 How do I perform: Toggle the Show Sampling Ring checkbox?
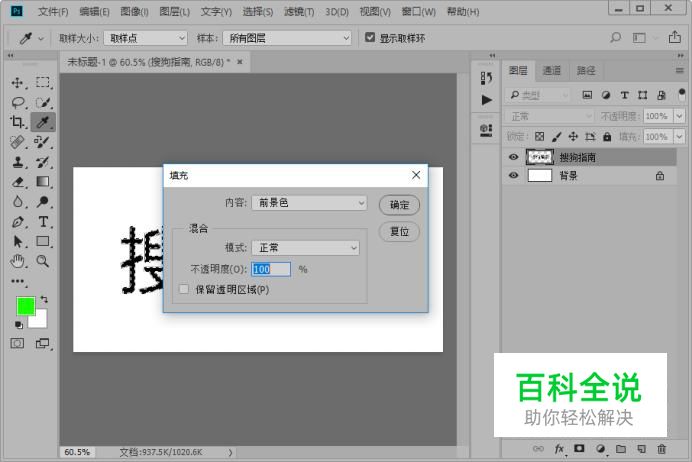370,38
